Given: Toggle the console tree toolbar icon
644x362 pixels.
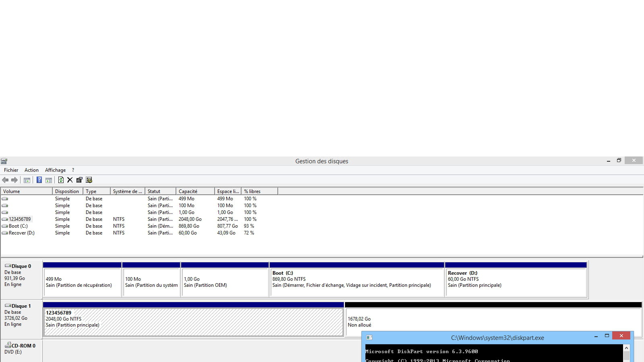Looking at the screenshot, I should tap(27, 180).
